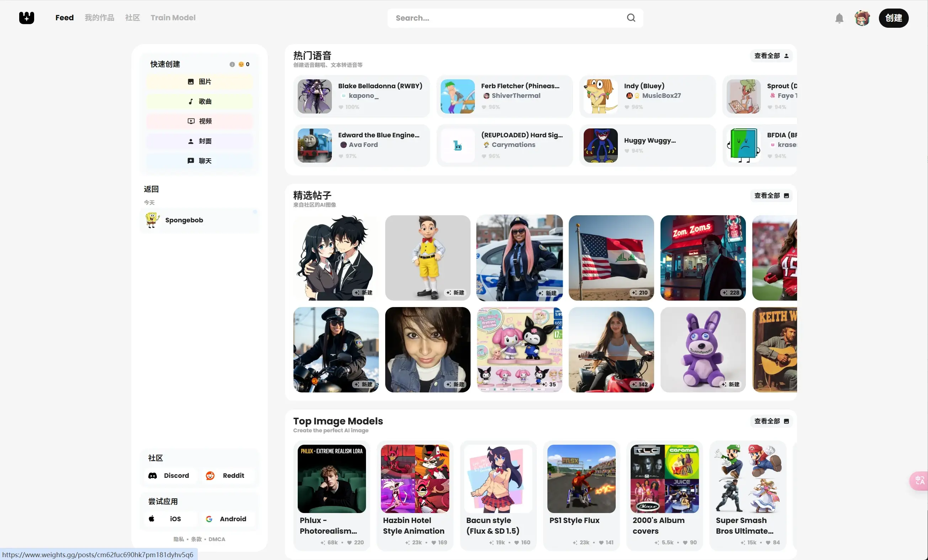
Task: Select 图片 quick create option
Action: pyautogui.click(x=199, y=82)
